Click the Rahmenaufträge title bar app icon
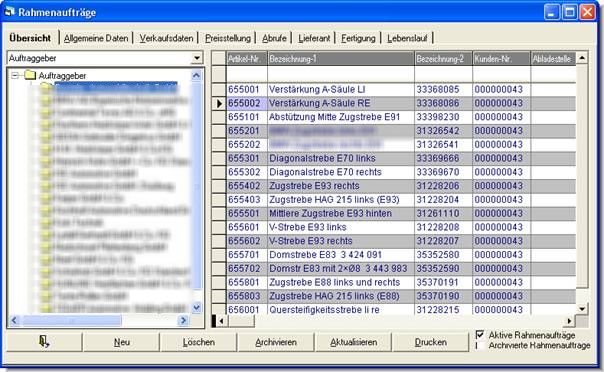The width and height of the screenshot is (604, 372). coord(9,12)
